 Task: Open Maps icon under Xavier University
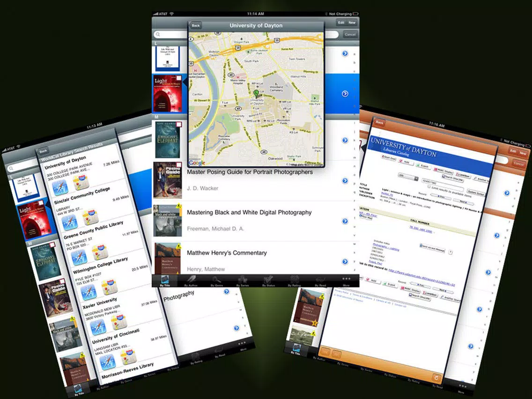pyautogui.click(x=119, y=322)
